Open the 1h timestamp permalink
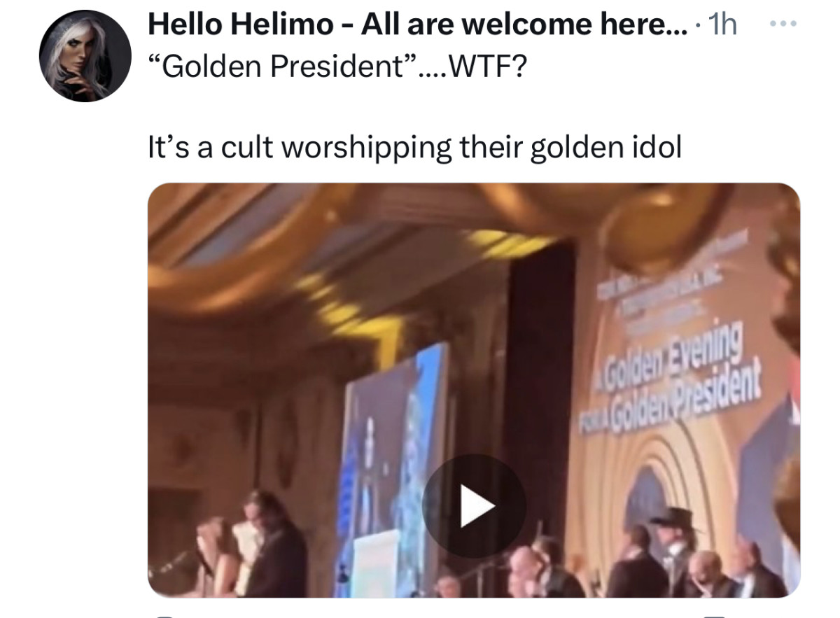This screenshot has width=840, height=618. point(722,25)
